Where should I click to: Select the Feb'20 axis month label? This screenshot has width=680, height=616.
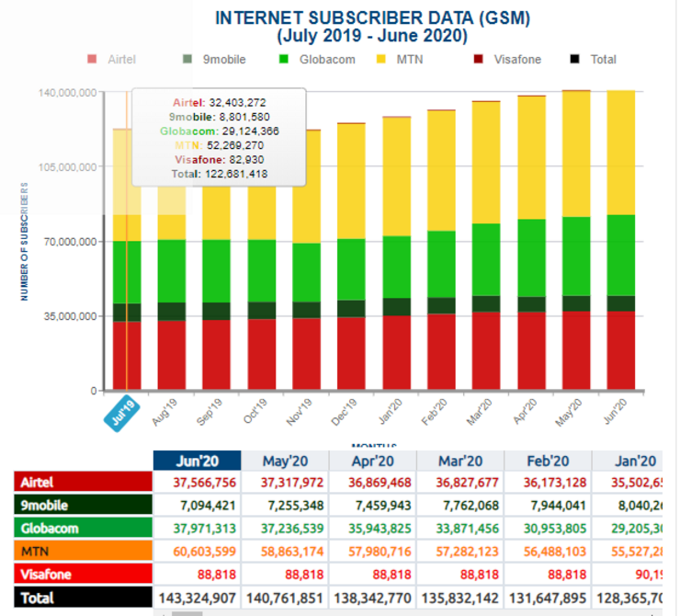(434, 412)
